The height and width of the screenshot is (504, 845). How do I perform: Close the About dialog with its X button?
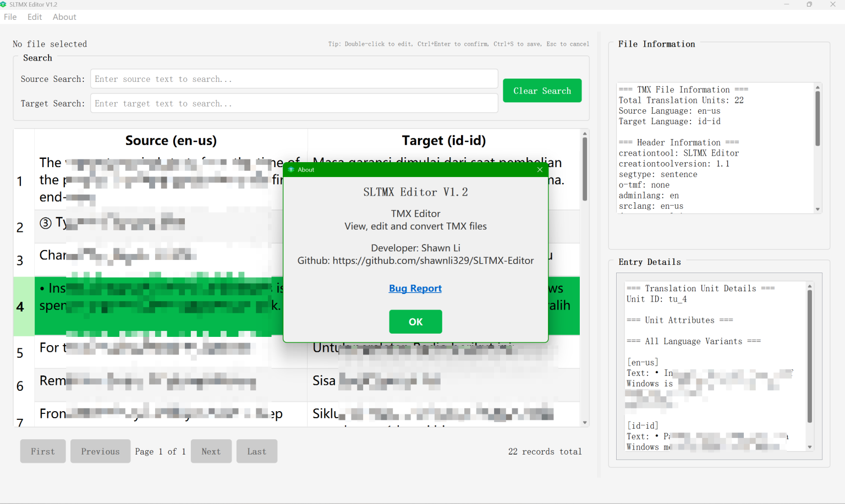coord(540,169)
